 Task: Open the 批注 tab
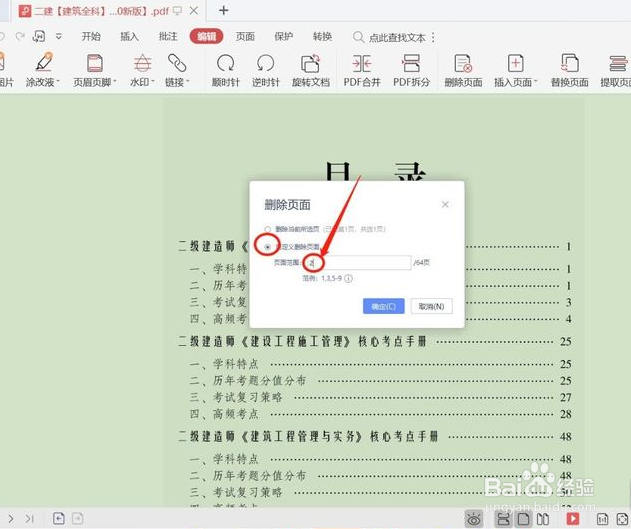(168, 37)
